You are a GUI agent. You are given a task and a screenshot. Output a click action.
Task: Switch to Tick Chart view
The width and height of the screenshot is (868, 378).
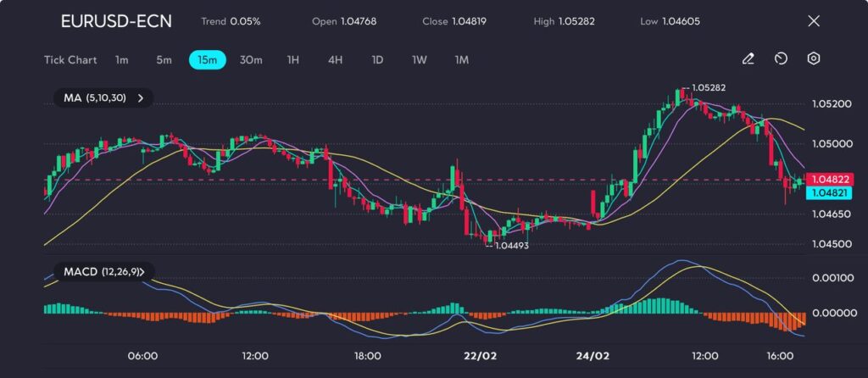coord(70,60)
